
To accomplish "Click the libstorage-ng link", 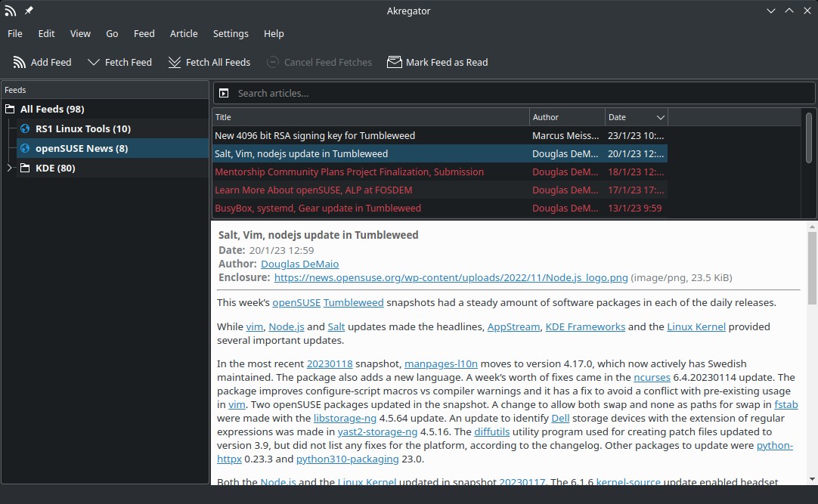I will point(345,418).
